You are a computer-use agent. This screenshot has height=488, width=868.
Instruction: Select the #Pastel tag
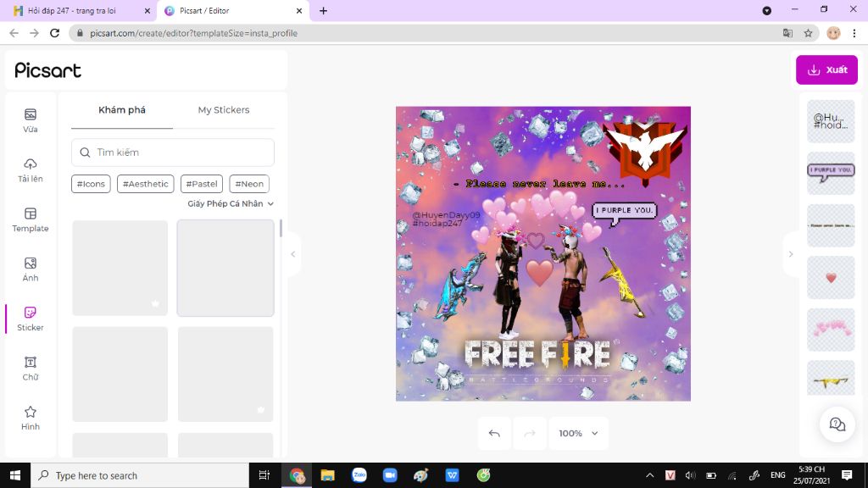202,184
